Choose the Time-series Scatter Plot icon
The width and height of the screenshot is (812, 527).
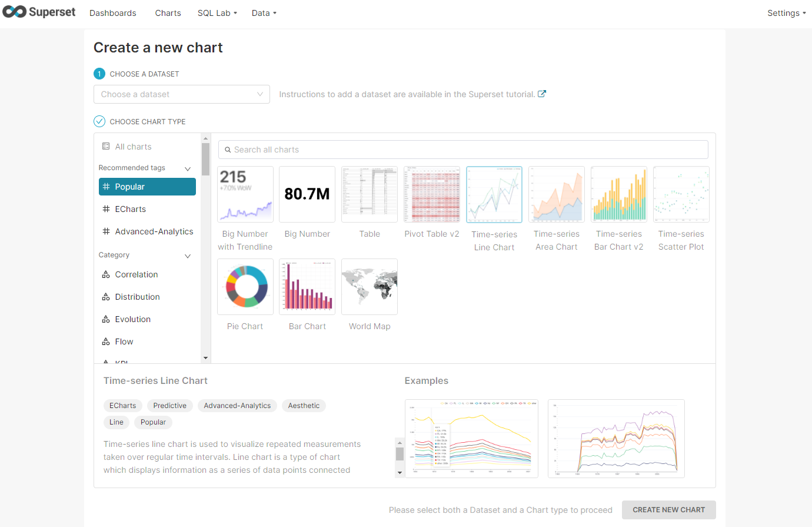pyautogui.click(x=681, y=194)
